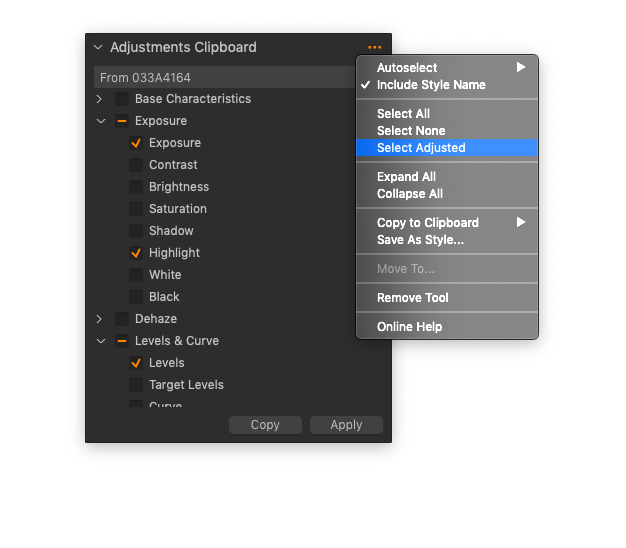This screenshot has width=626, height=548.
Task: Check the Brightness checkbox
Action: pos(136,187)
